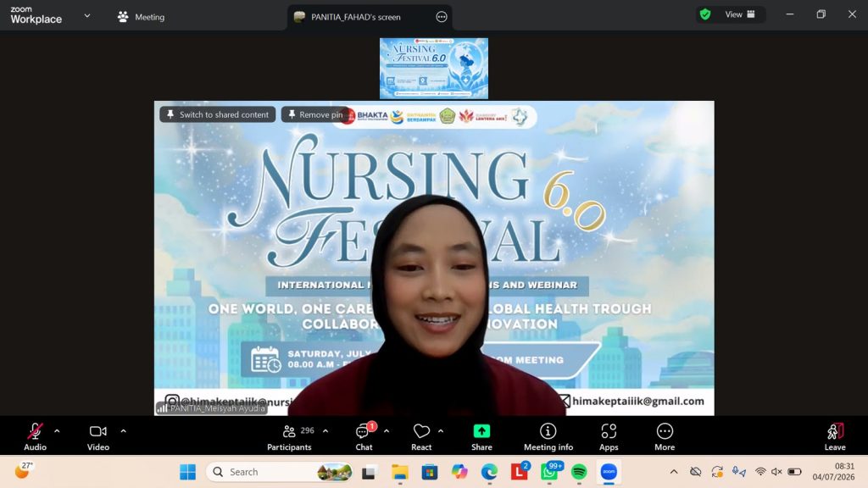Open the clock showing 08:31

point(834,471)
